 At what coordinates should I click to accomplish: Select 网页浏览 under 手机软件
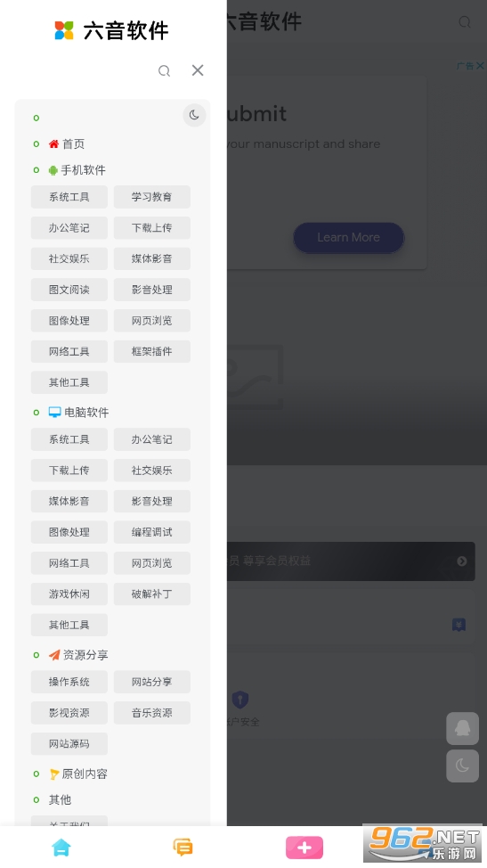coord(152,321)
